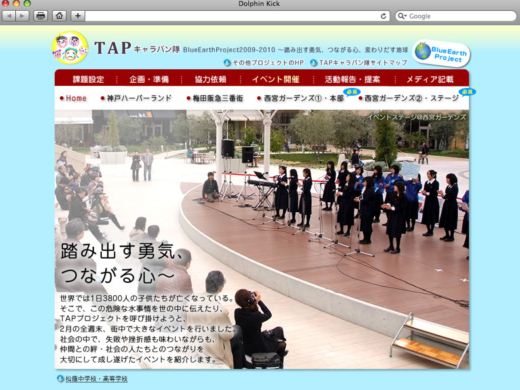Image resolution: width=520 pixels, height=390 pixels.
Task: Click globe icon beside TAPキャラバン隊サイトマップ
Action: [314, 62]
